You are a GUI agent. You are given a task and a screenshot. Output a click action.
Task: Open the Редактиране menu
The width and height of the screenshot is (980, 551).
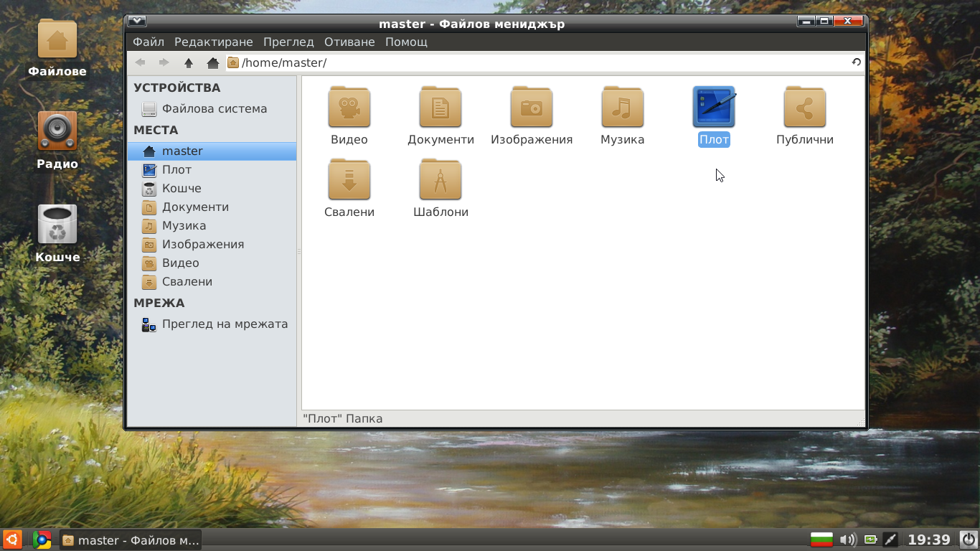[214, 42]
